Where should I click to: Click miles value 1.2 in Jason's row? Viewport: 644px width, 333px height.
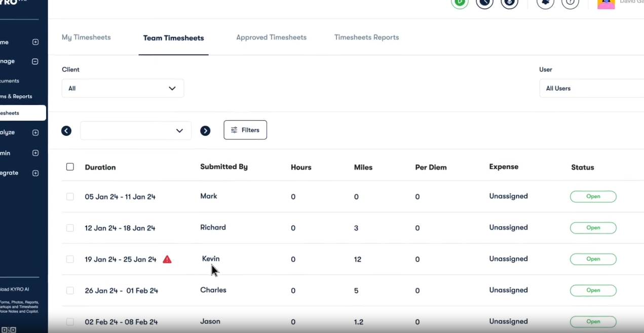[358, 322]
